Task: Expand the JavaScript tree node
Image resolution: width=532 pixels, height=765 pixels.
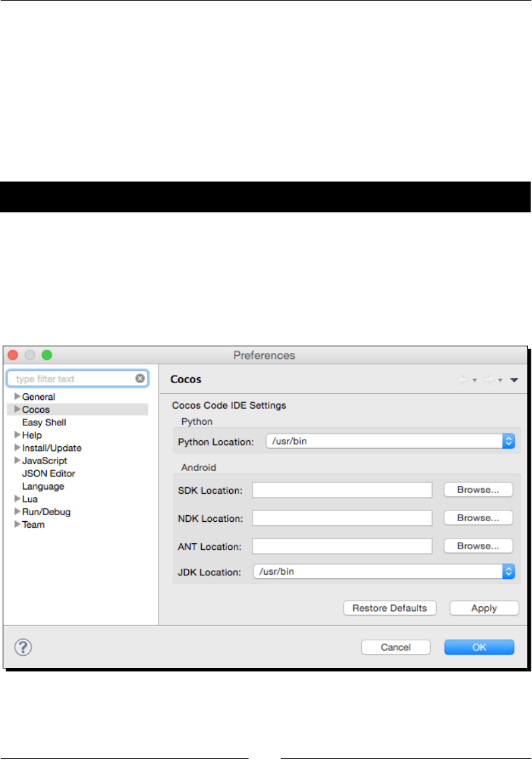Action: [17, 460]
